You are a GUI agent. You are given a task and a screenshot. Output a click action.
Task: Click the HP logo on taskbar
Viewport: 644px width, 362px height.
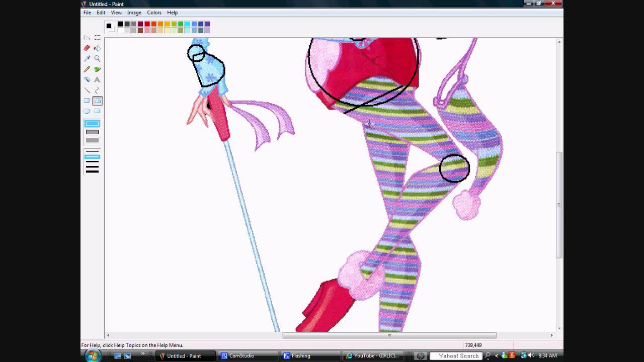click(420, 356)
